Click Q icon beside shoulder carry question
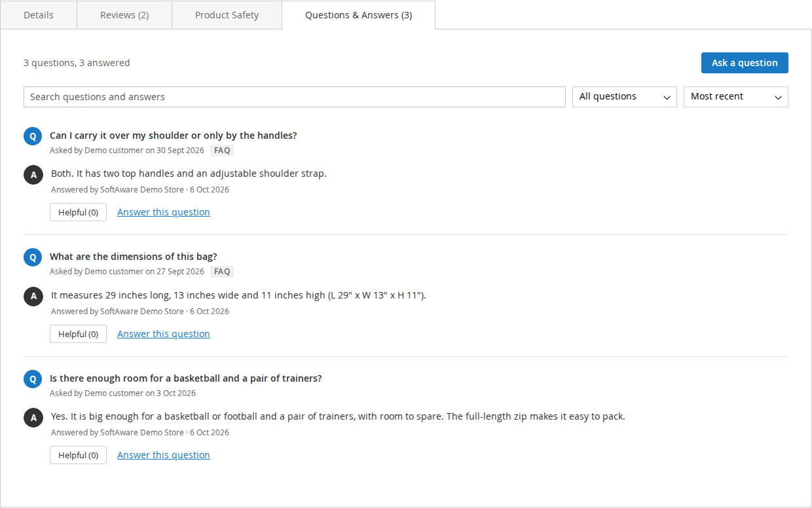Image resolution: width=812 pixels, height=508 pixels. [33, 136]
